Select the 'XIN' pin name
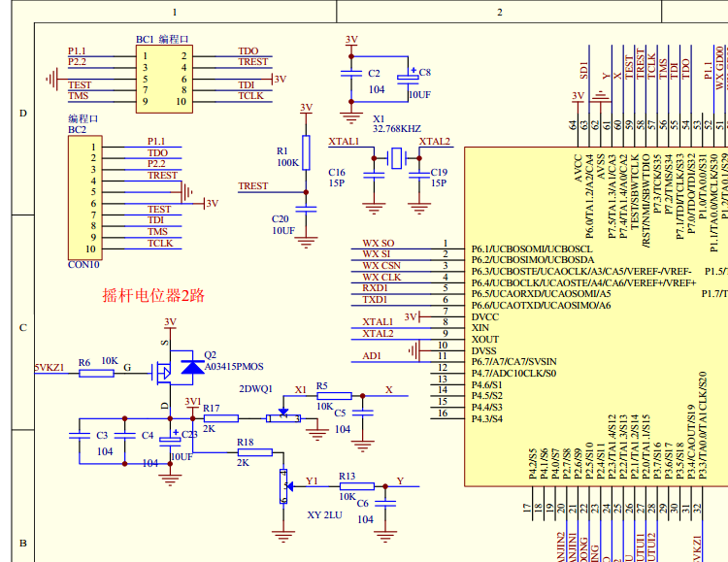 point(480,327)
